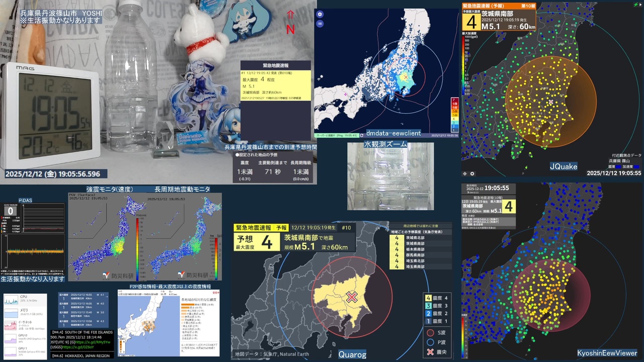Click the epicenter X marker in Quarog map
Image resolution: width=644 pixels, height=362 pixels.
coord(352,297)
